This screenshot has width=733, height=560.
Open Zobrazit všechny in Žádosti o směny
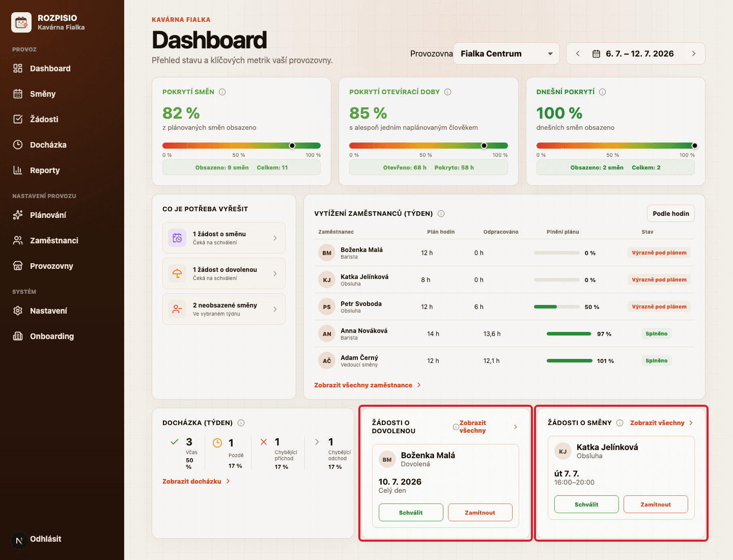click(x=662, y=423)
